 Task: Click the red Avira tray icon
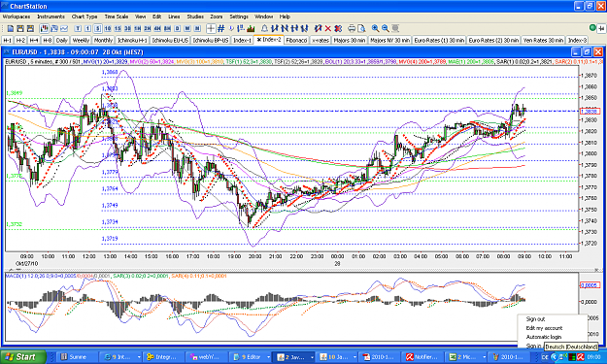(x=580, y=357)
